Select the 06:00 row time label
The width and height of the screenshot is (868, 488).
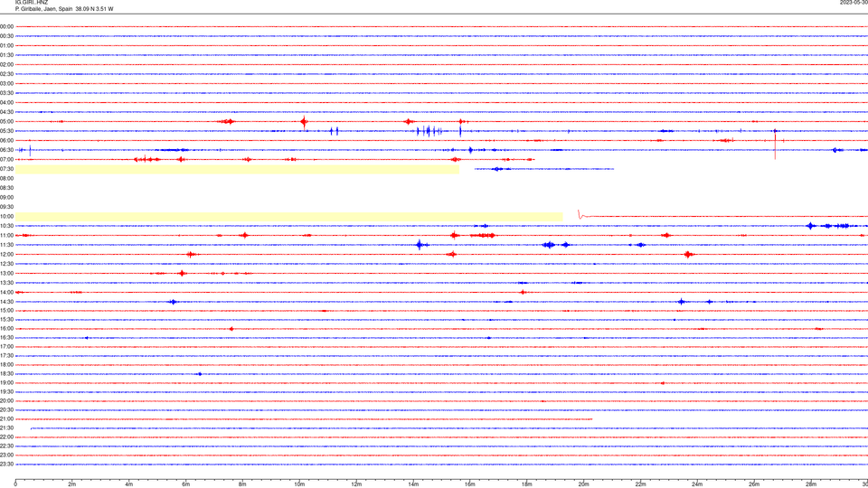click(6, 141)
